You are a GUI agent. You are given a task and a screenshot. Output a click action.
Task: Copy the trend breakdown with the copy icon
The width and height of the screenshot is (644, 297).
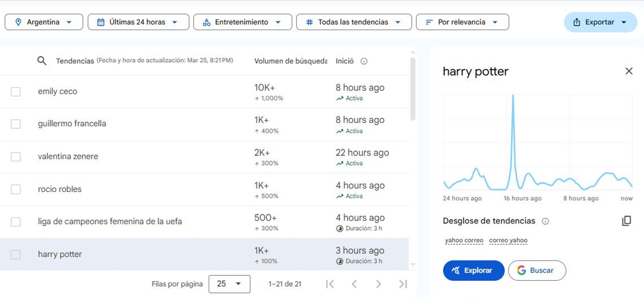click(x=626, y=221)
